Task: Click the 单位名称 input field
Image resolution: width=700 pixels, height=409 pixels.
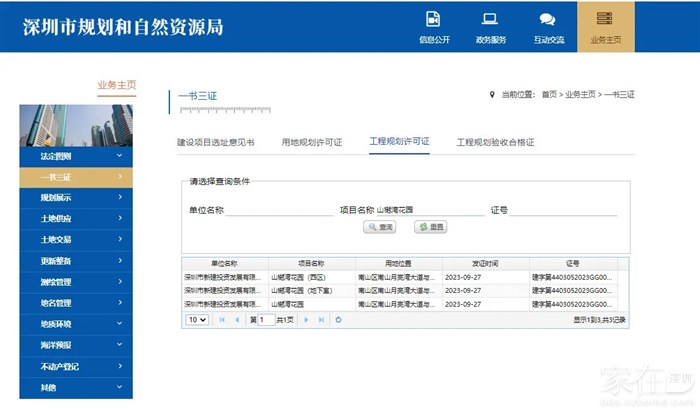Action: pyautogui.click(x=280, y=210)
